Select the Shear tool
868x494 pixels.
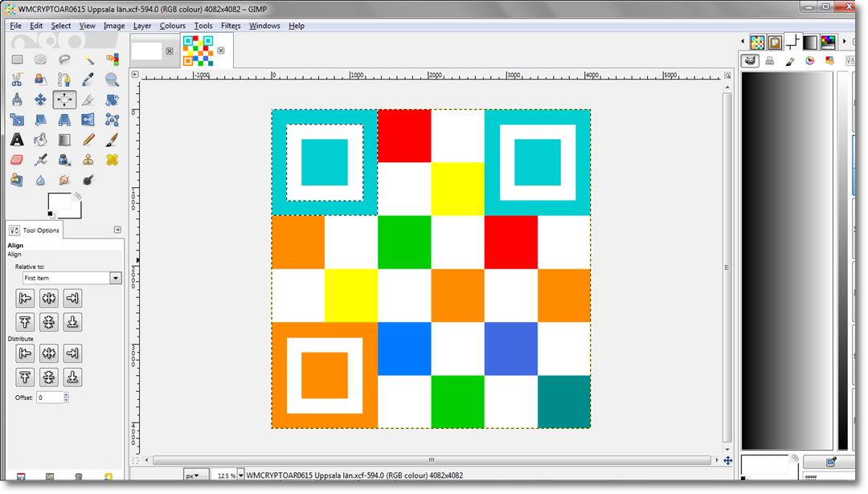click(x=40, y=120)
